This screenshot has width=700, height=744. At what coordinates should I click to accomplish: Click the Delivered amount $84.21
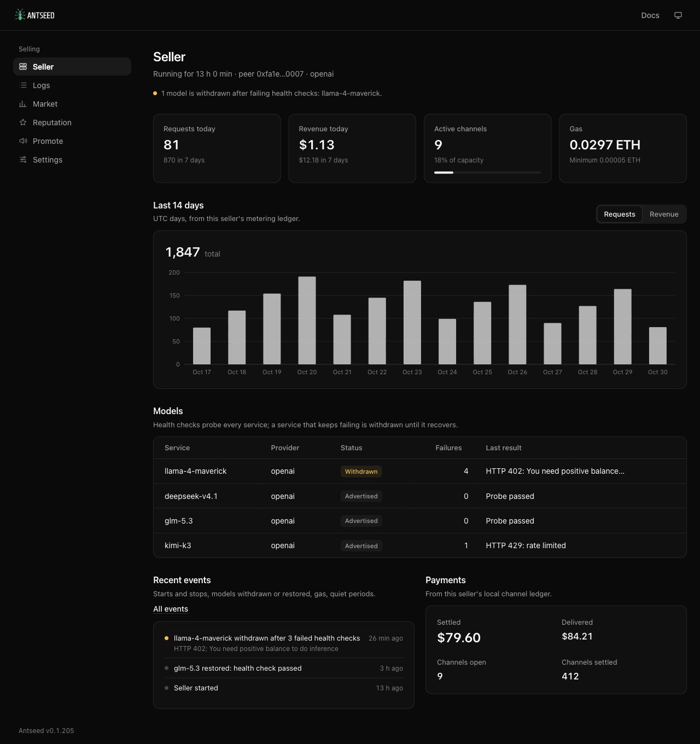(x=577, y=636)
